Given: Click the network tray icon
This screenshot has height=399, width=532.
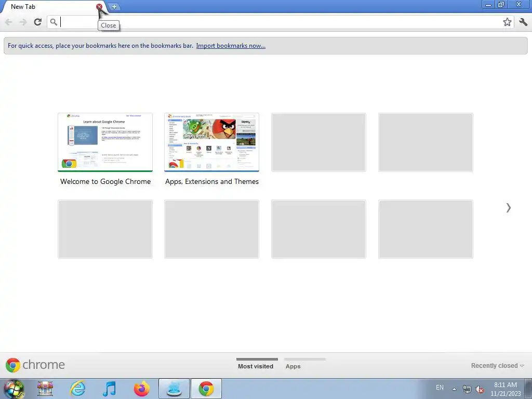Looking at the screenshot, I should pos(467,389).
